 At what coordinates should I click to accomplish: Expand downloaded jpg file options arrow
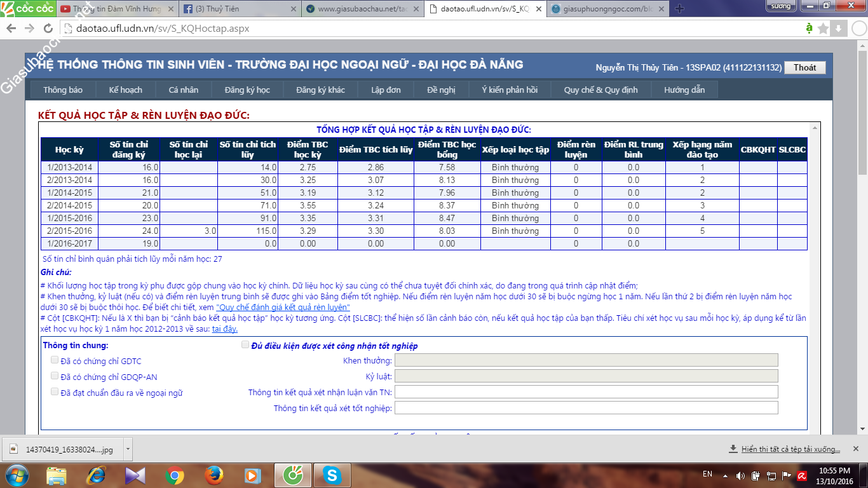click(x=128, y=449)
